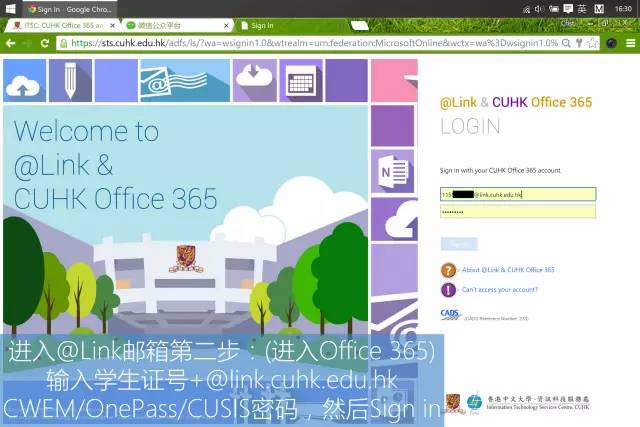The height and width of the screenshot is (427, 640).
Task: Click the purple exclamation mark icon
Action: 448,290
